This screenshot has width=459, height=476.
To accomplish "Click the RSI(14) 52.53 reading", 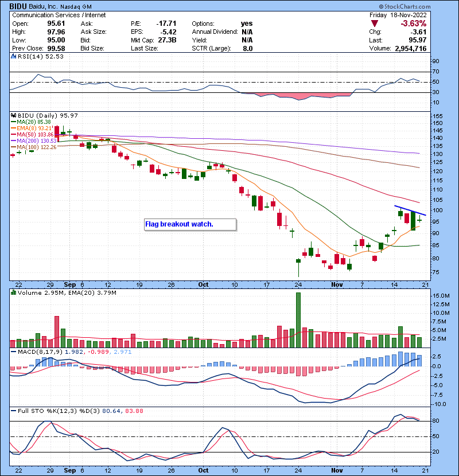I will tap(41, 56).
